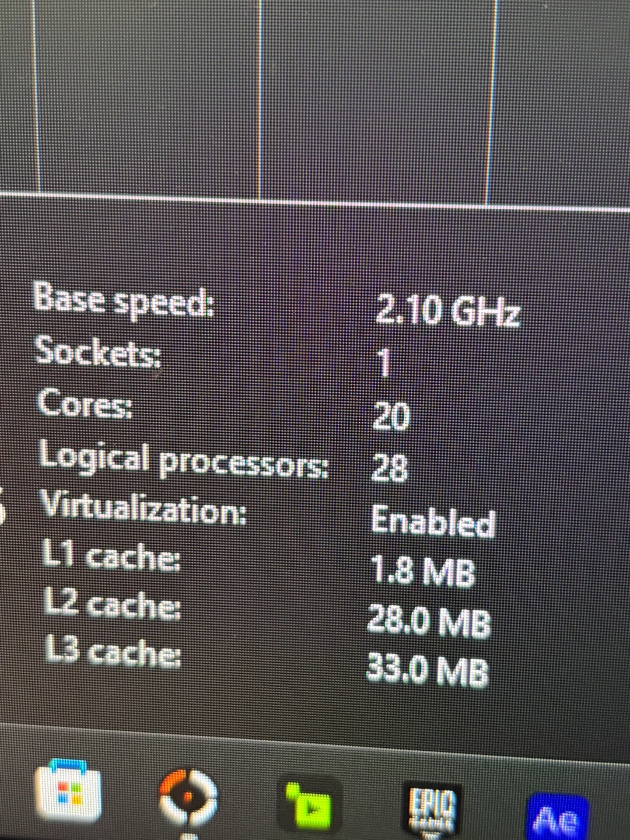This screenshot has width=630, height=840.
Task: Select the L2 cache value 28.0 MB
Action: click(429, 621)
